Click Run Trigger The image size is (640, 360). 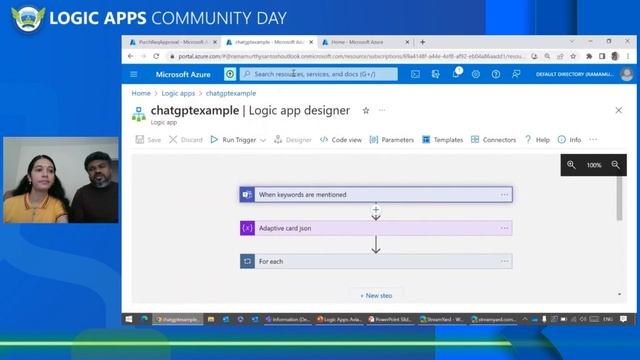click(233, 140)
